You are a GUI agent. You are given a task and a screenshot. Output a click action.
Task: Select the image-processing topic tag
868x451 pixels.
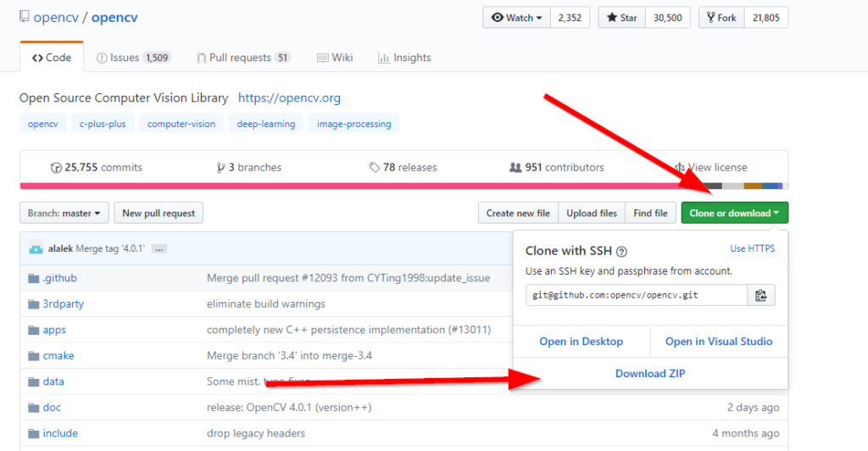(353, 124)
